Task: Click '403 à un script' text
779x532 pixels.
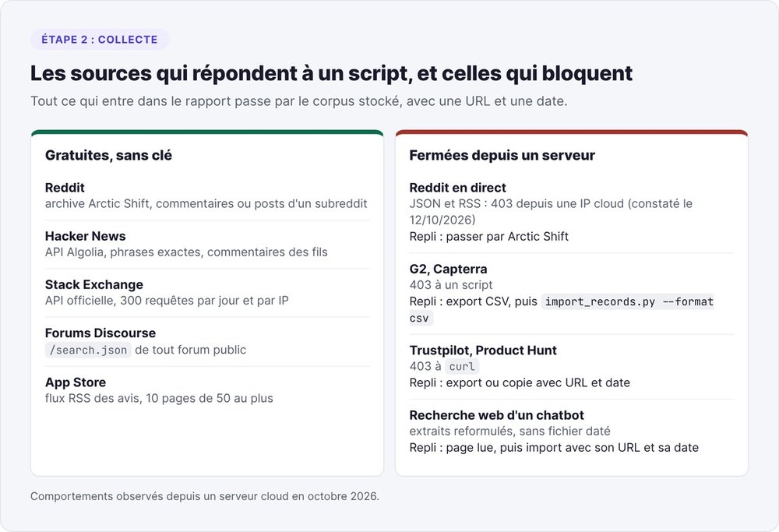Action: (450, 284)
